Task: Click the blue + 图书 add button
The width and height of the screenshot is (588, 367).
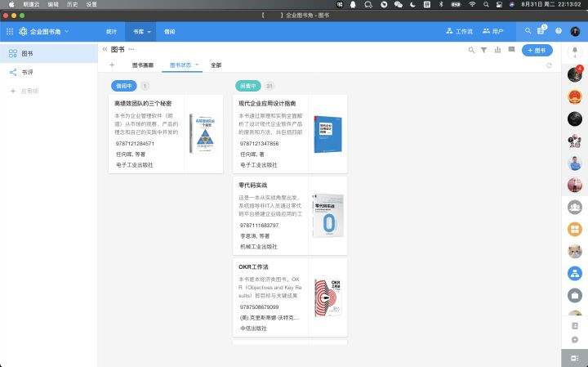Action: click(537, 50)
